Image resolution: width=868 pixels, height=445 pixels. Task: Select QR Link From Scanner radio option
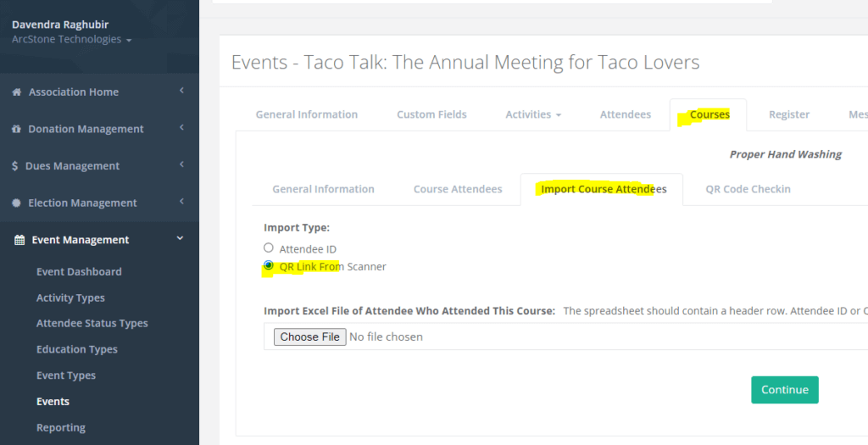269,265
